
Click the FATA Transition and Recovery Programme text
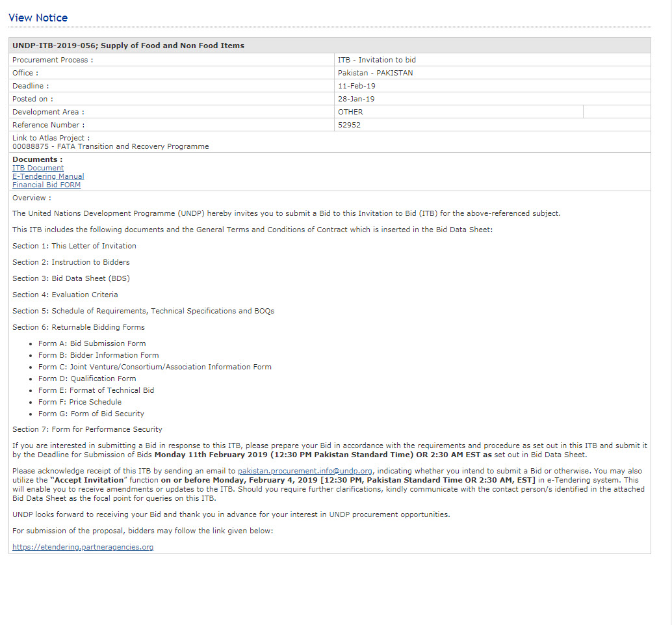point(126,146)
